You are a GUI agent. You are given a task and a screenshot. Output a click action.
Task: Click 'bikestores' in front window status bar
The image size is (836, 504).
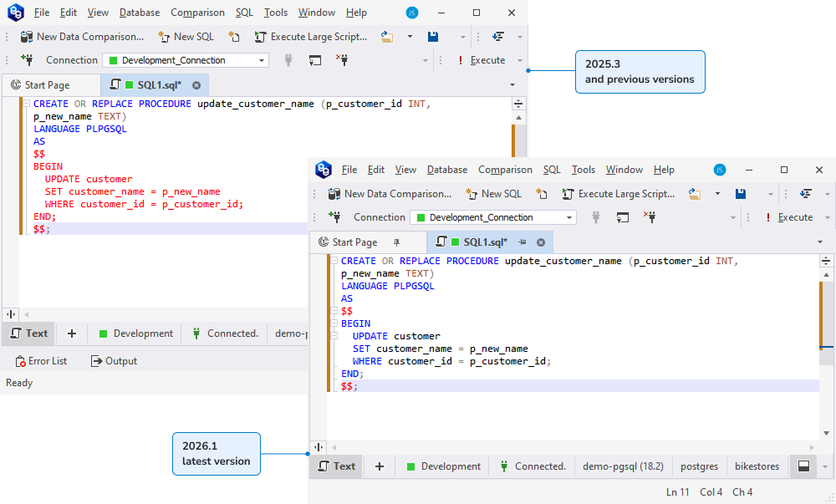(x=757, y=466)
